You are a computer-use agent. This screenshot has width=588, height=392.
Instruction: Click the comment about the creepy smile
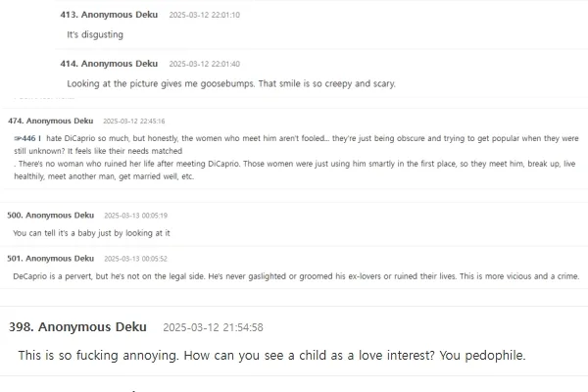tap(230, 83)
